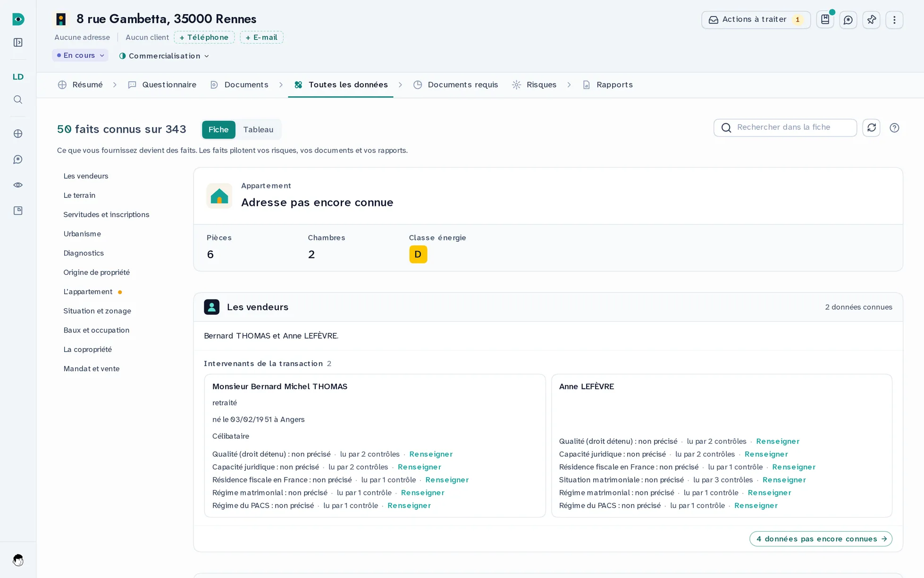Open the notebook icon with notification dot
This screenshot has width=924, height=578.
click(x=825, y=19)
